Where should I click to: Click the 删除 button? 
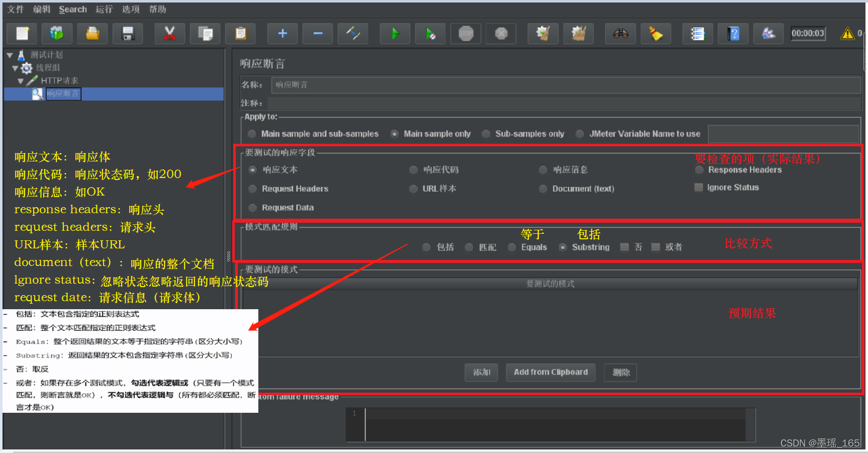(621, 373)
